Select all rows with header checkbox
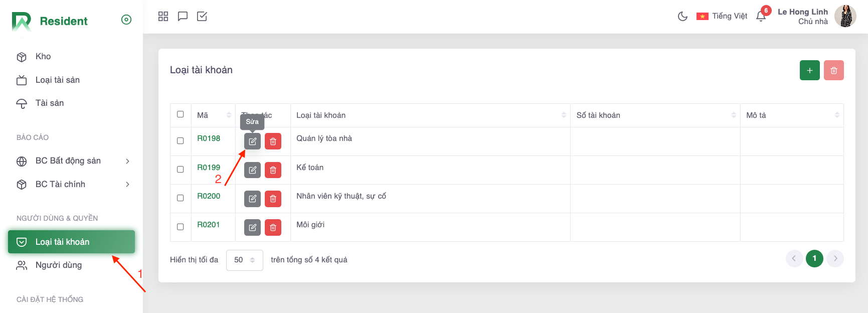This screenshot has width=868, height=313. (x=181, y=114)
